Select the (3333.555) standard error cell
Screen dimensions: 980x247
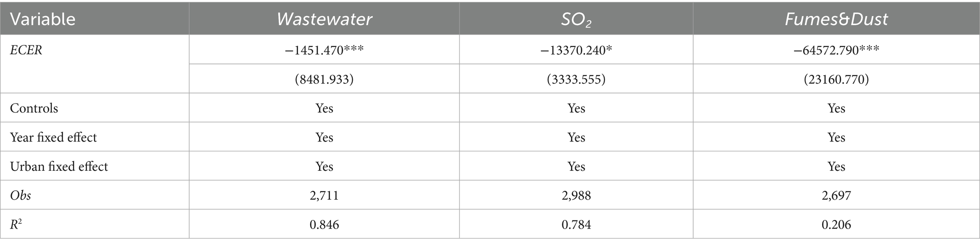pos(576,79)
